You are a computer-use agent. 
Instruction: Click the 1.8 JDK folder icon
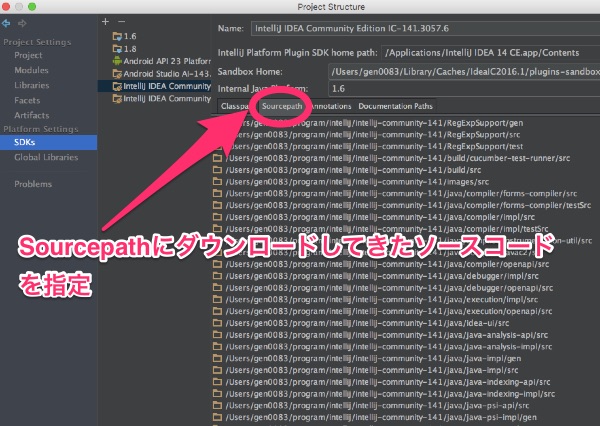(x=117, y=49)
